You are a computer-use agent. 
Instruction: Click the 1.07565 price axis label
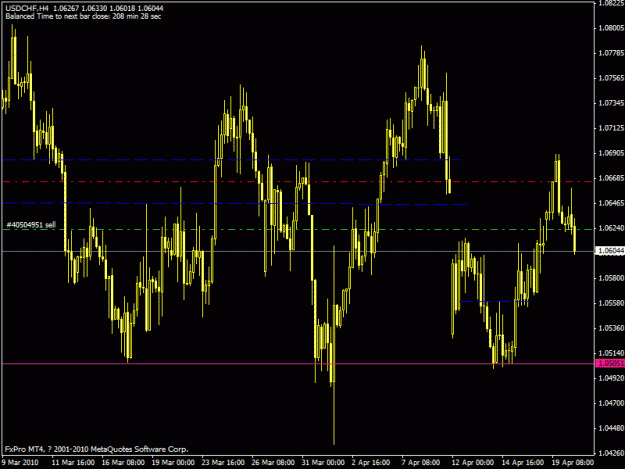[x=611, y=78]
